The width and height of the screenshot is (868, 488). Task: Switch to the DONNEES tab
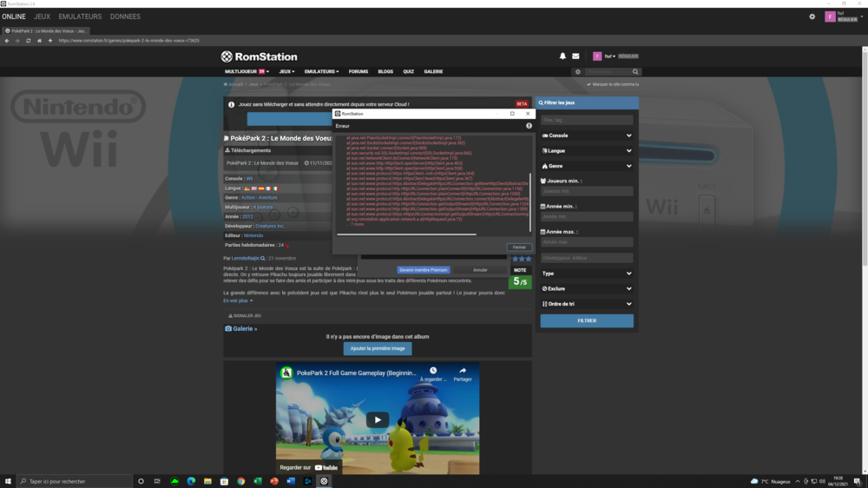125,16
